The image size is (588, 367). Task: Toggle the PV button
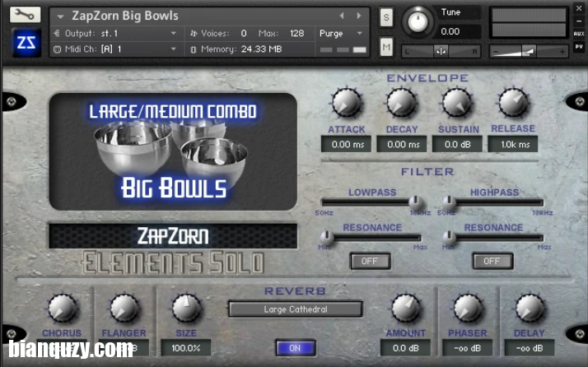tap(579, 47)
